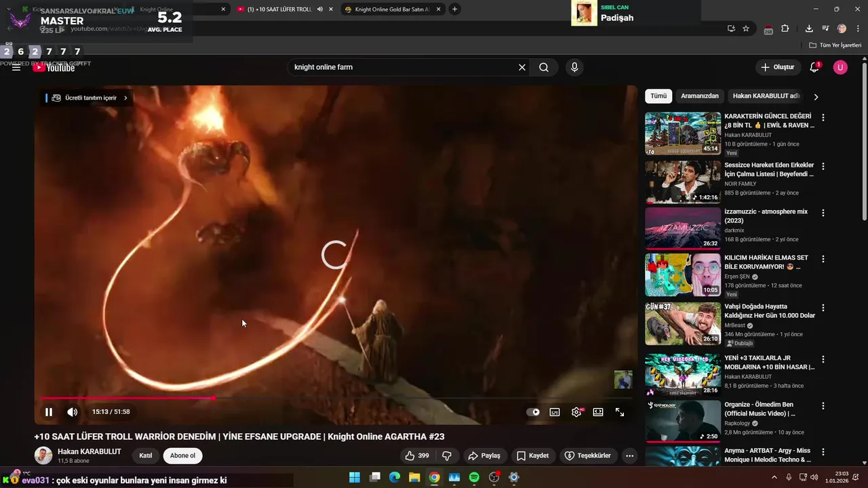The width and height of the screenshot is (868, 488).
Task: Open options for 'Sessizce Hareket Eden Erkekler' video
Action: [x=823, y=166]
